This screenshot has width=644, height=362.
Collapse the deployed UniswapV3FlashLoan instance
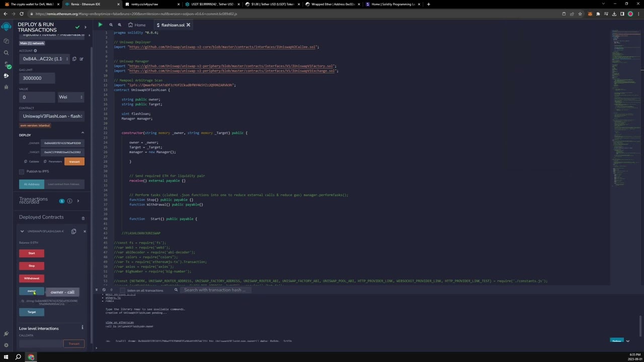[22, 231]
